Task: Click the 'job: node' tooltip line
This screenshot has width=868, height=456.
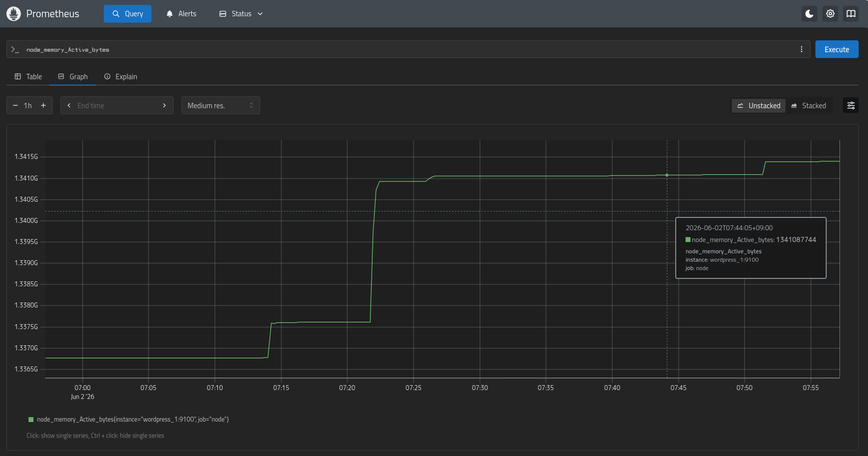Action: pyautogui.click(x=697, y=268)
